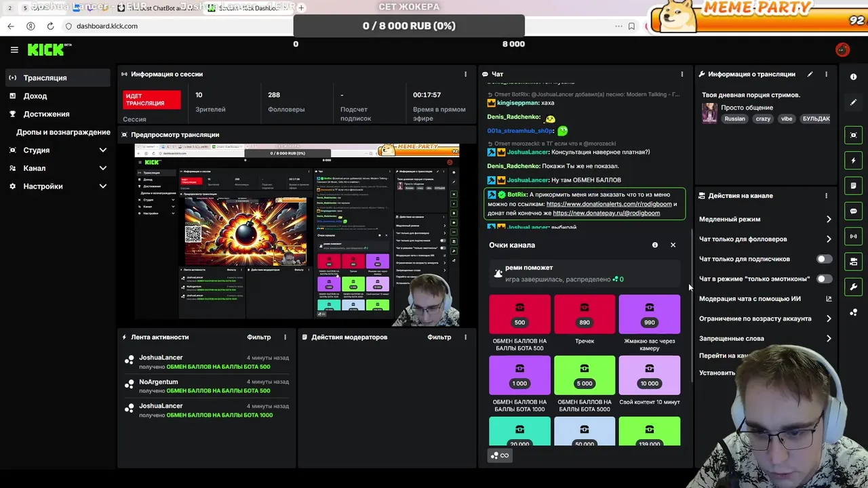Click the vibe stream tag
This screenshot has width=868, height=488.
pos(787,119)
